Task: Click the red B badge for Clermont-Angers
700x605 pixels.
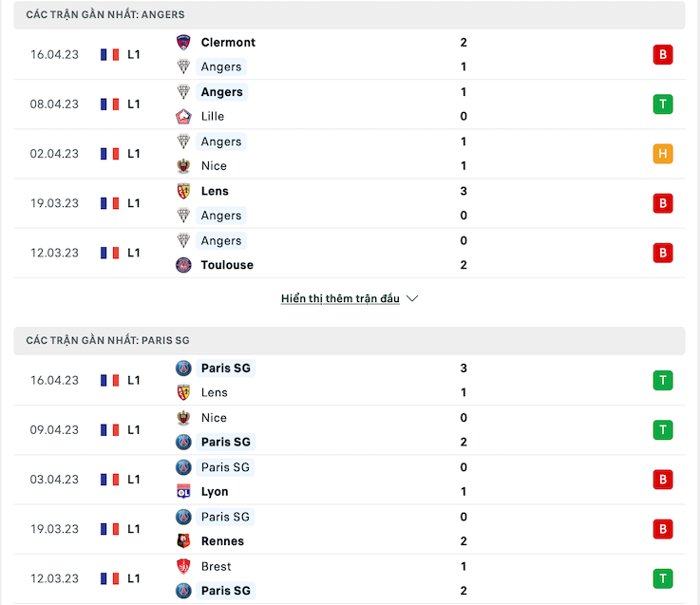Action: (663, 54)
